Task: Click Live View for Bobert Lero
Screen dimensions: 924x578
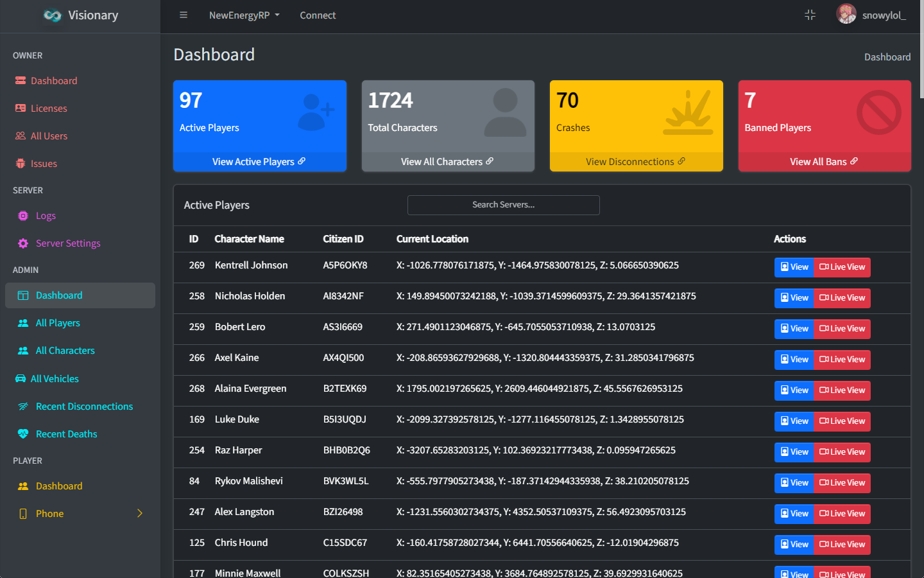Action: tap(842, 329)
